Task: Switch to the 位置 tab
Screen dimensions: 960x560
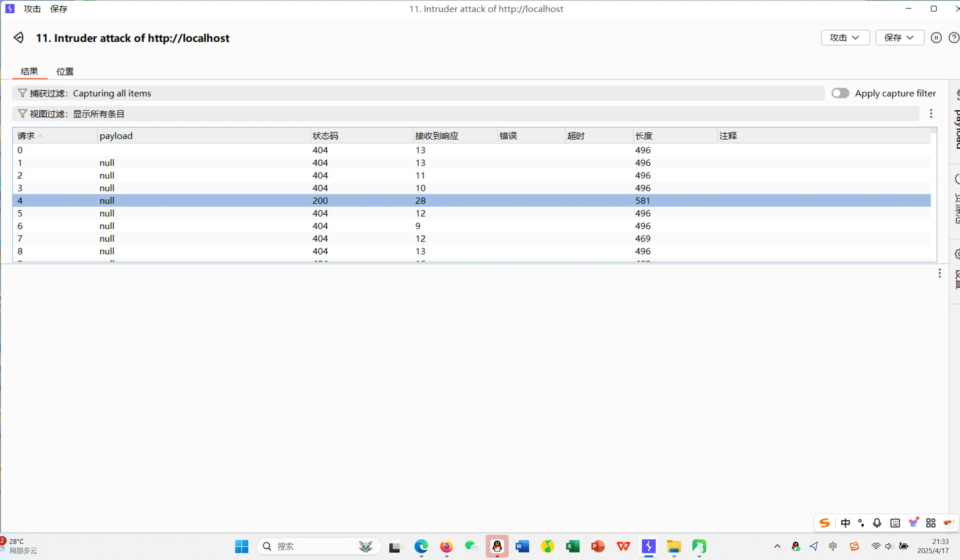Action: pyautogui.click(x=65, y=72)
